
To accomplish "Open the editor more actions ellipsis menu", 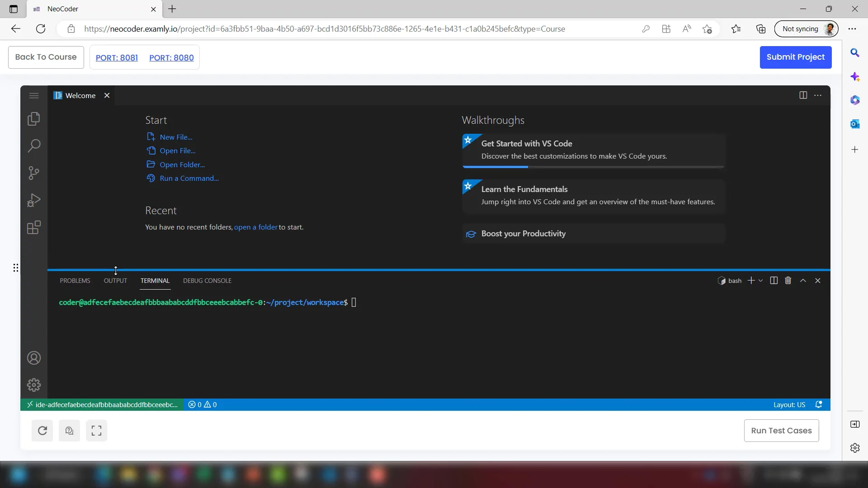I will [818, 95].
